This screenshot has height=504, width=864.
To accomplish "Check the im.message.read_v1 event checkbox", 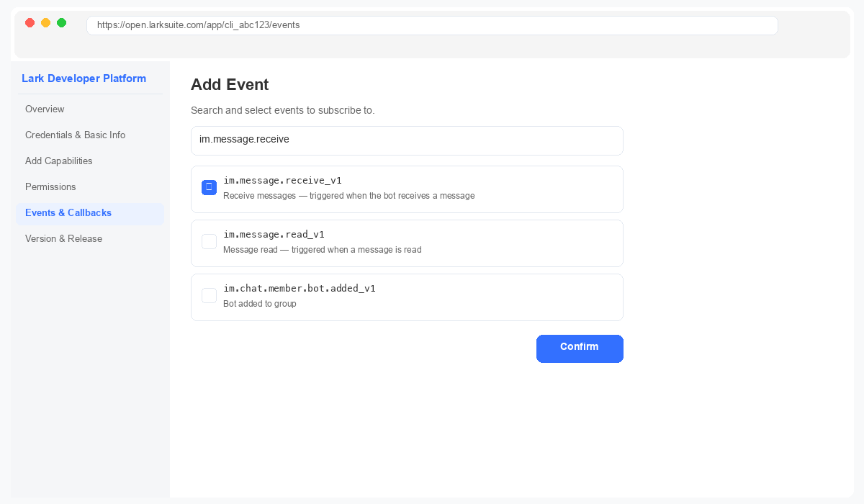I will (209, 241).
